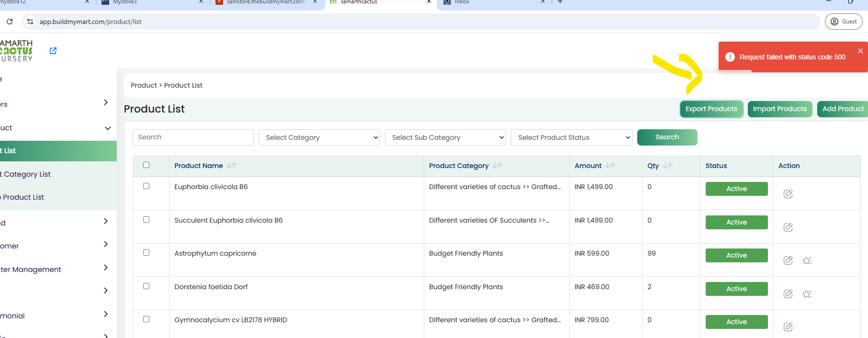The image size is (868, 338).
Task: Tick the select-all products checkbox in header
Action: [x=147, y=165]
